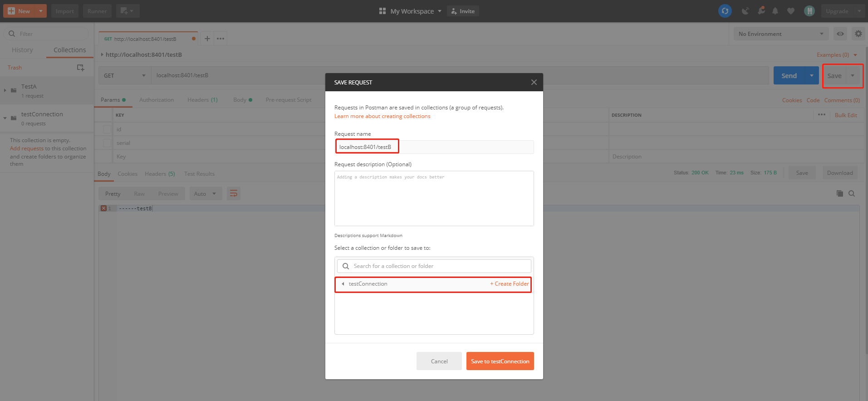This screenshot has width=868, height=401.
Task: Click Bulk Edit
Action: point(846,115)
